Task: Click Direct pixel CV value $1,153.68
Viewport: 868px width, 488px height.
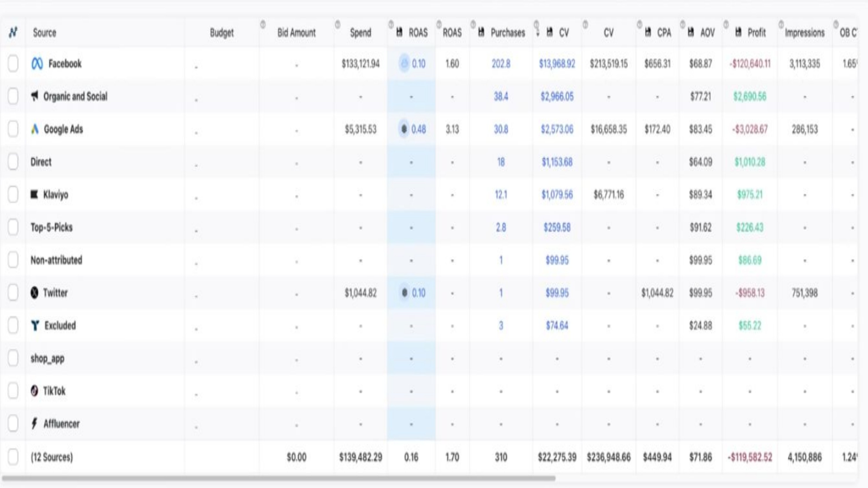Action: (x=557, y=162)
